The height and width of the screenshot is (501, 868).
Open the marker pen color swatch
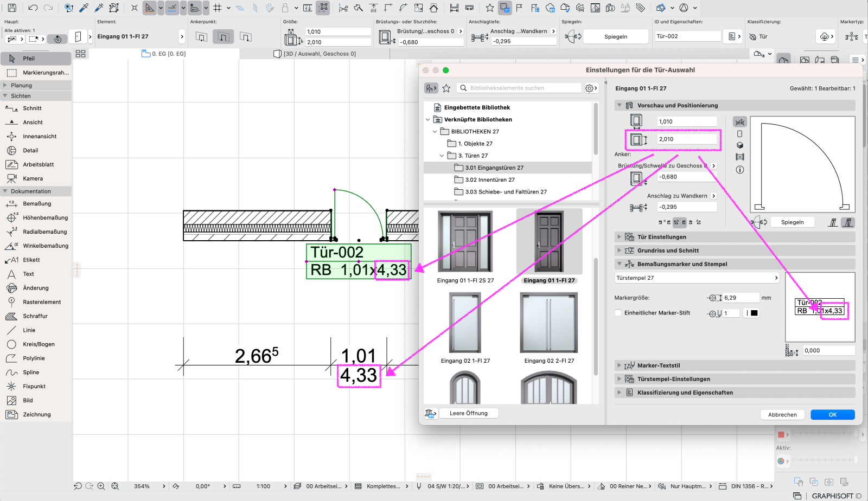click(751, 313)
